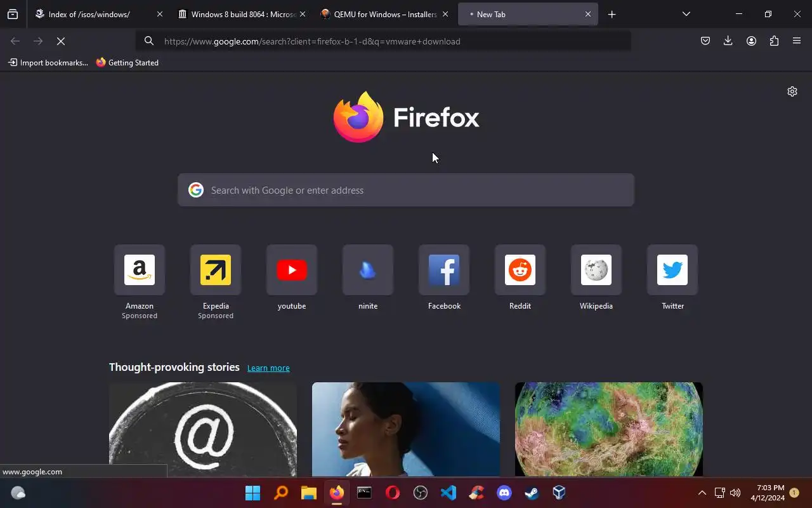Open the Downloads panel
This screenshot has height=508, width=812.
(728, 41)
